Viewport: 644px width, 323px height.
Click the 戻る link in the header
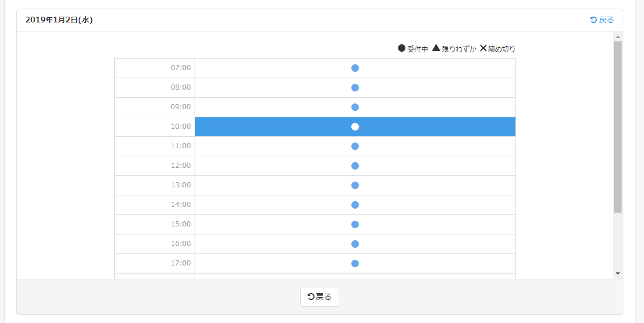602,20
